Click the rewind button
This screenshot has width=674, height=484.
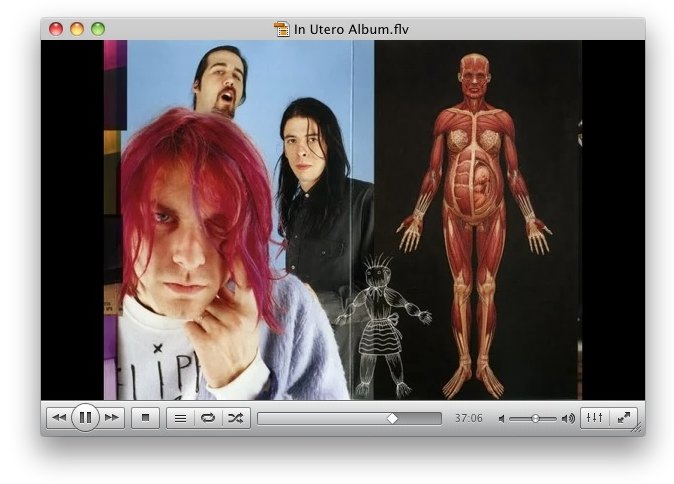[x=59, y=417]
